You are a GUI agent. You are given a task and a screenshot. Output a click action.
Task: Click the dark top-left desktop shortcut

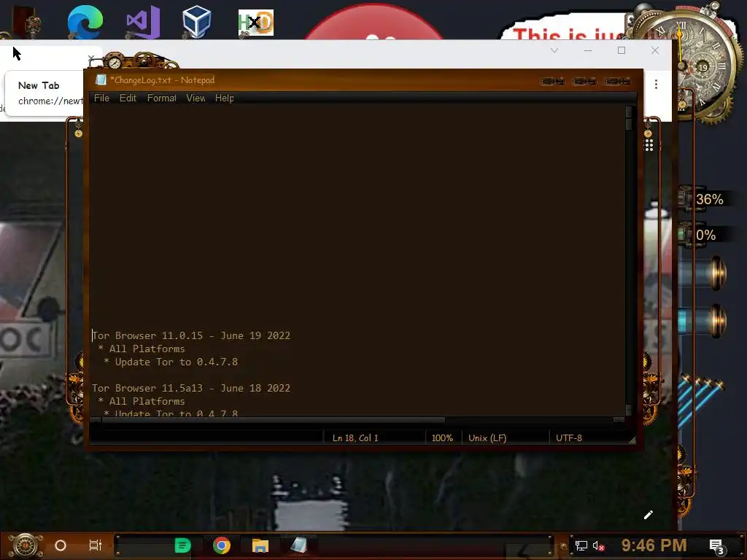(x=27, y=22)
